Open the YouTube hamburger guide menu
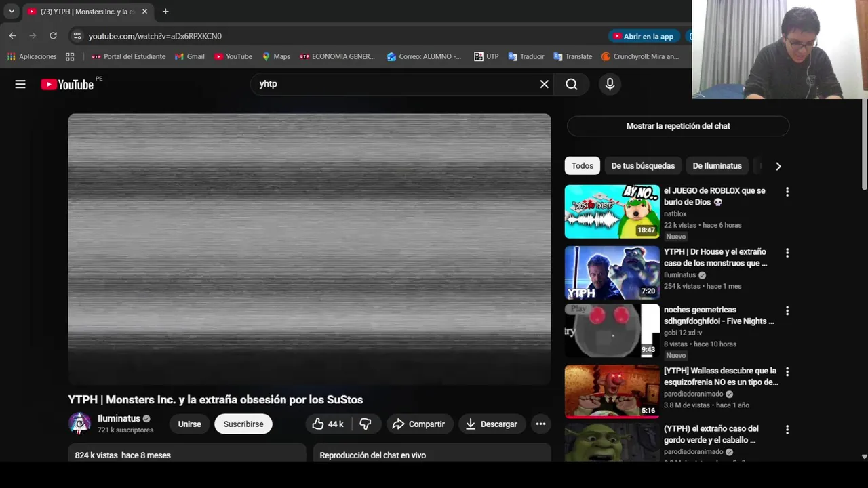The image size is (868, 488). coord(20,84)
